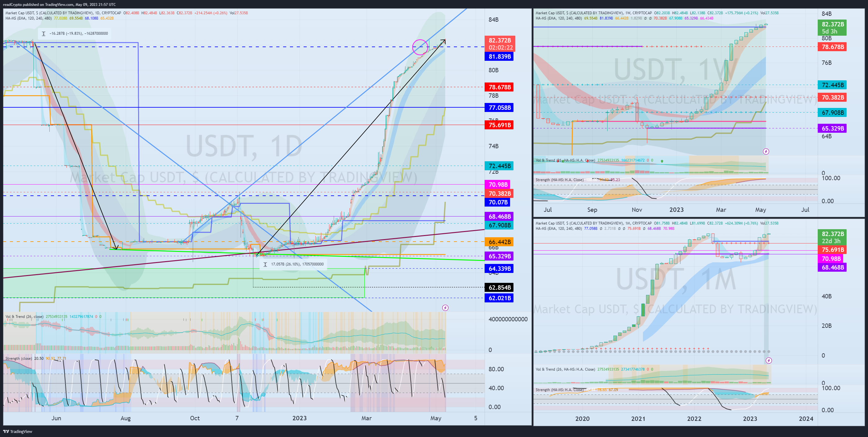Image resolution: width=868 pixels, height=437 pixels.
Task: Click the 400000000000 volume axis label
Action: 508,319
